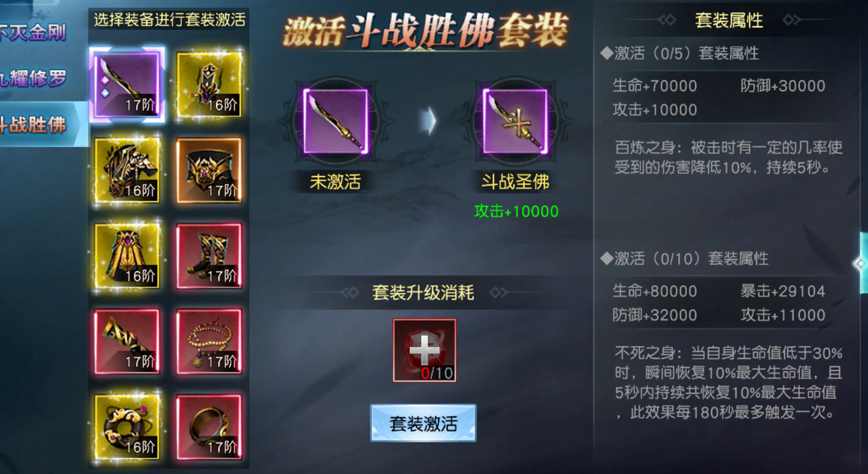This screenshot has height=474, width=868.
Task: Click the arrow between weapon previews
Action: point(429,121)
